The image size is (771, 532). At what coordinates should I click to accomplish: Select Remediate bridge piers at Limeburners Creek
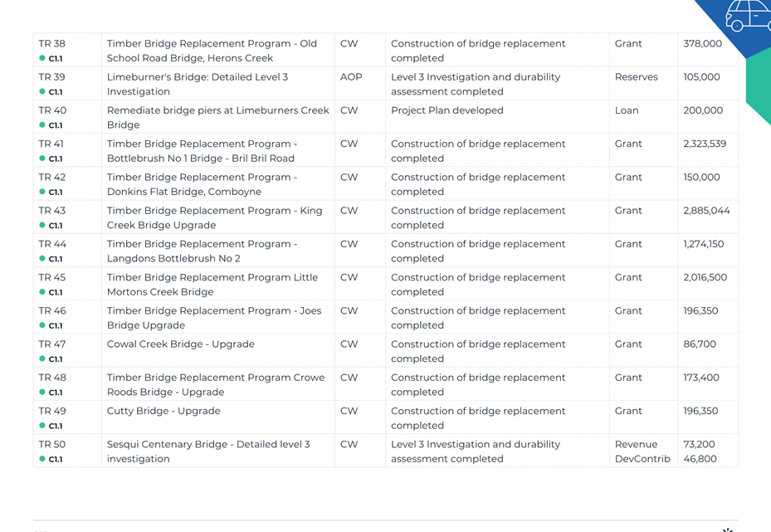[217, 110]
